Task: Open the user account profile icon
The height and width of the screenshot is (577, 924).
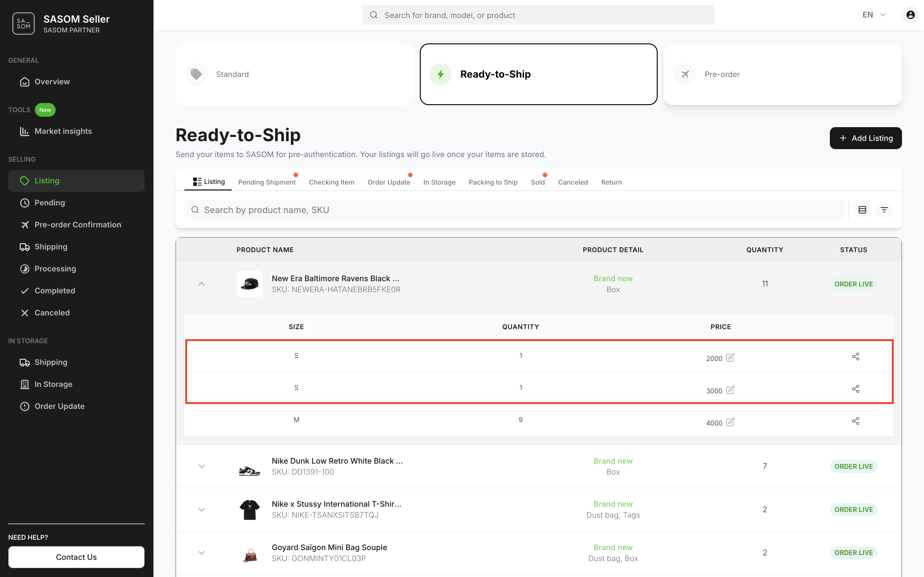Action: (910, 15)
